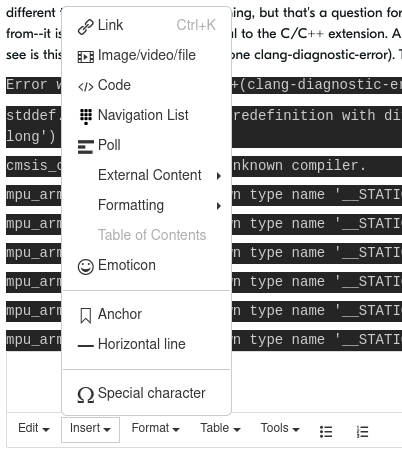Screen dimensions: 402x453
Task: Click the unknown compiler error code line
Action: click(x=204, y=166)
